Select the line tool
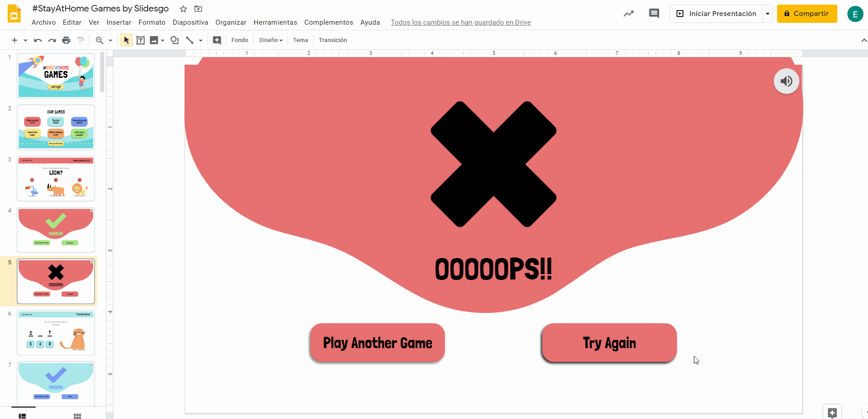Viewport: 868px width, 419px height. (190, 40)
